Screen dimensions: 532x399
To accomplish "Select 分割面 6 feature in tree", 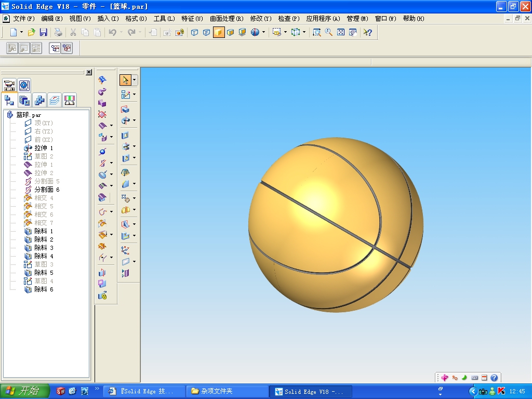I will [47, 190].
